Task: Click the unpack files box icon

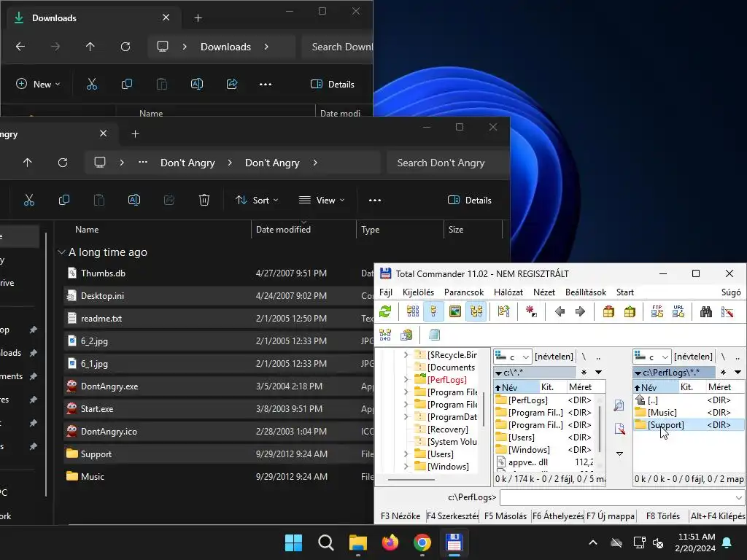Action: (630, 312)
